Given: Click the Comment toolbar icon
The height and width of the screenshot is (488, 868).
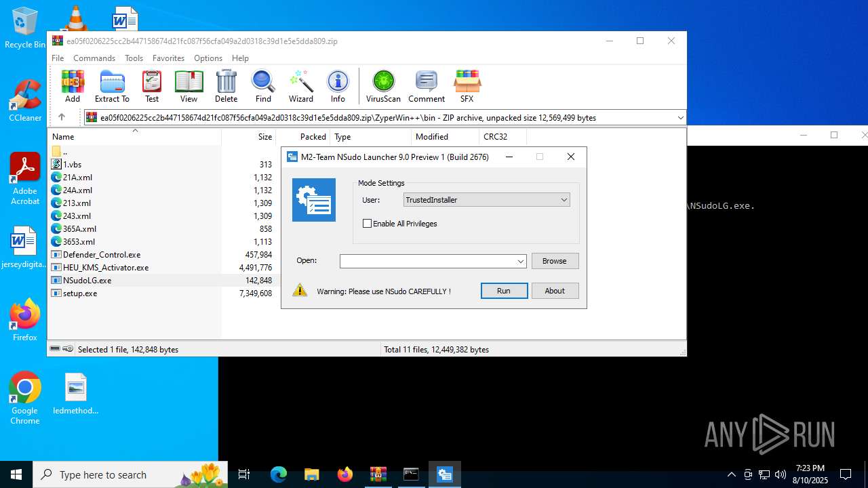Looking at the screenshot, I should coord(427,86).
